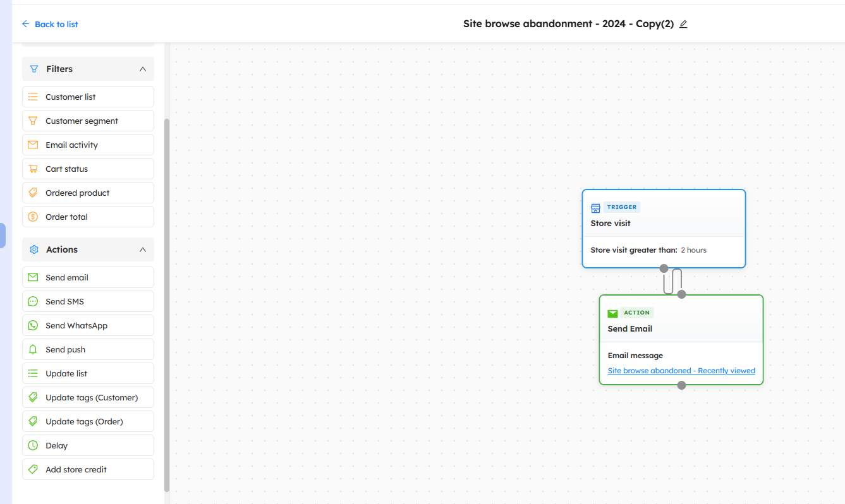Click the Store visit trigger node title
Screen dimensions: 845x504
pyautogui.click(x=611, y=223)
